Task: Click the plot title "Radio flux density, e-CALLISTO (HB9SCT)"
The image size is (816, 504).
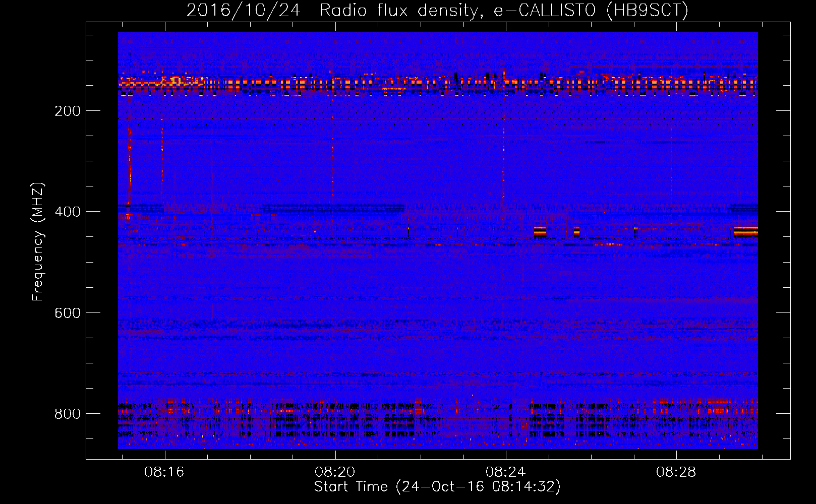Action: [503, 10]
